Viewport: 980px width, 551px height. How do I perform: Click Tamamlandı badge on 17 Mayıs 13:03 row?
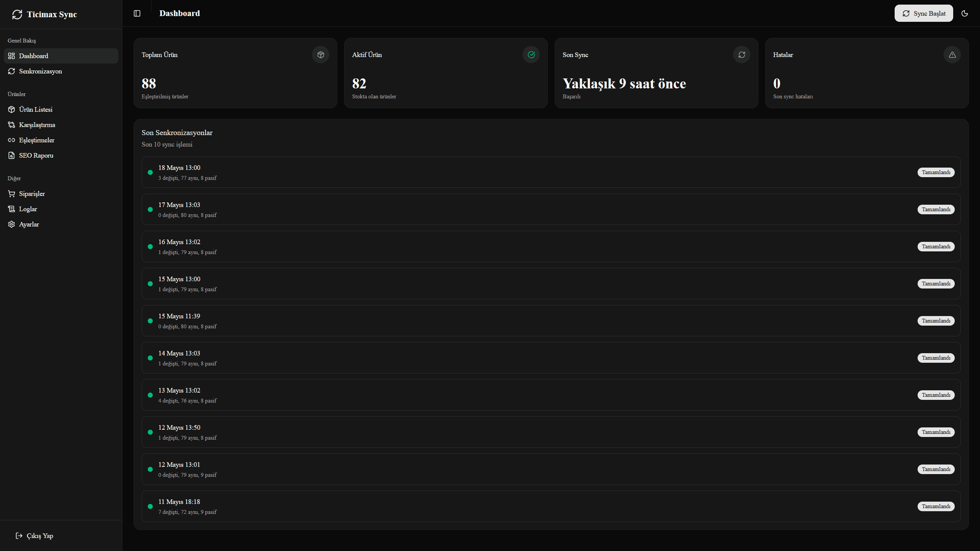coord(936,209)
